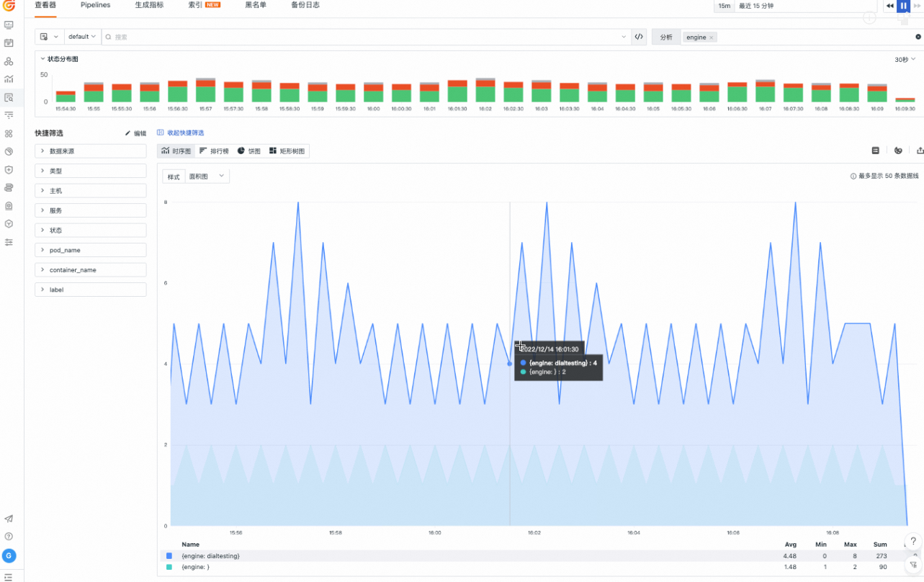
Task: Click the chart legend table icon
Action: click(x=876, y=151)
